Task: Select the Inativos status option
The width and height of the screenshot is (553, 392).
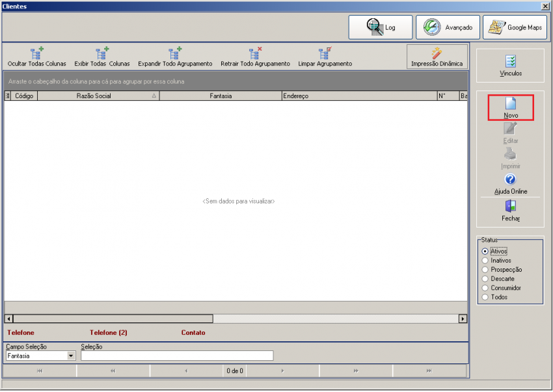Action: point(485,261)
